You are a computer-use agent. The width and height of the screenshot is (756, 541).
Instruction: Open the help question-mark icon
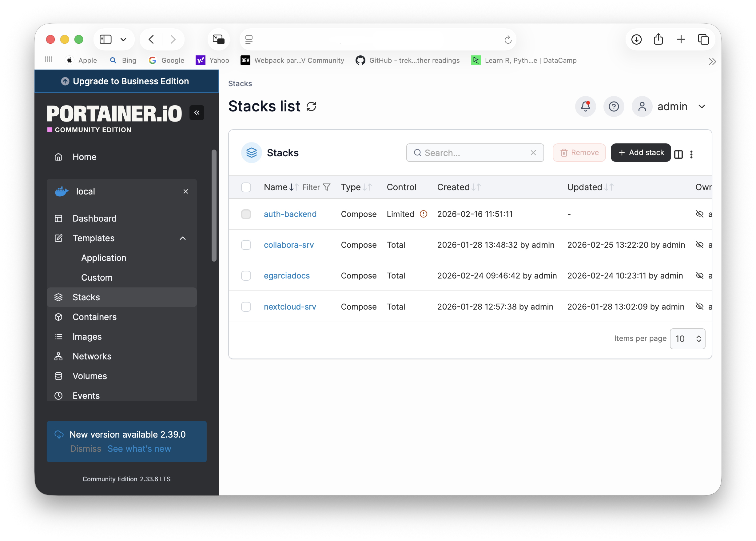[x=614, y=106]
